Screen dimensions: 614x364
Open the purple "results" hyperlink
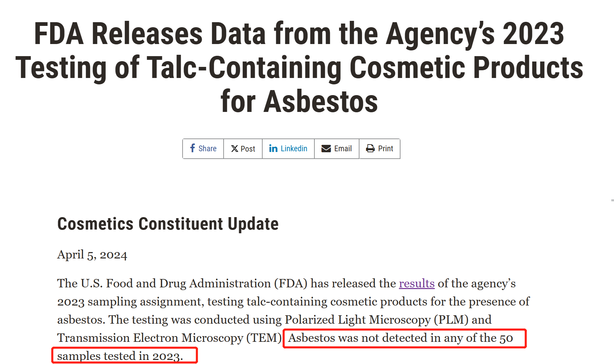(417, 283)
